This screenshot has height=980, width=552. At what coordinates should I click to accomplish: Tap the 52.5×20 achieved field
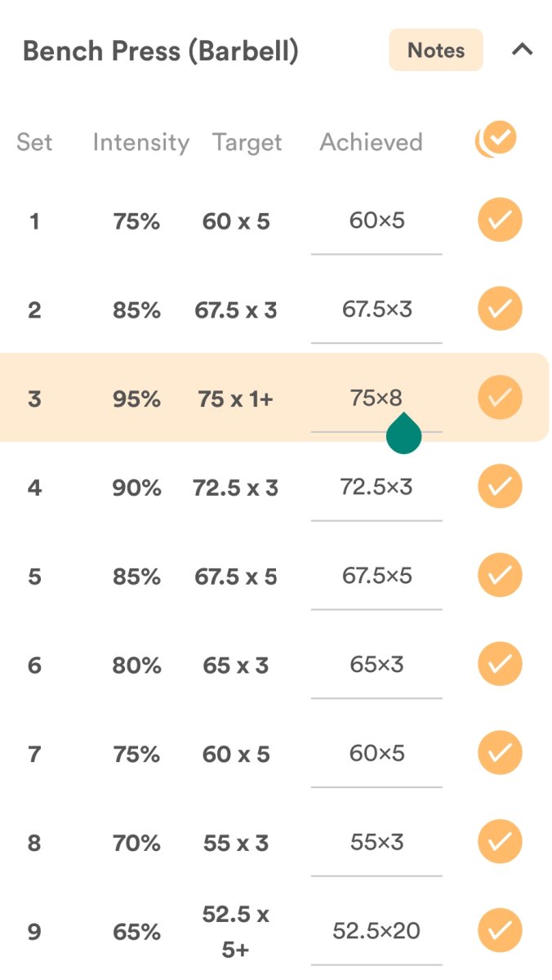coord(376,930)
